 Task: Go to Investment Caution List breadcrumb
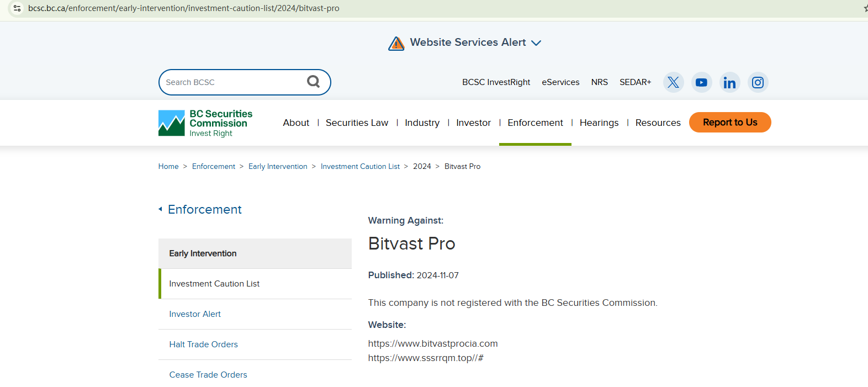(360, 166)
